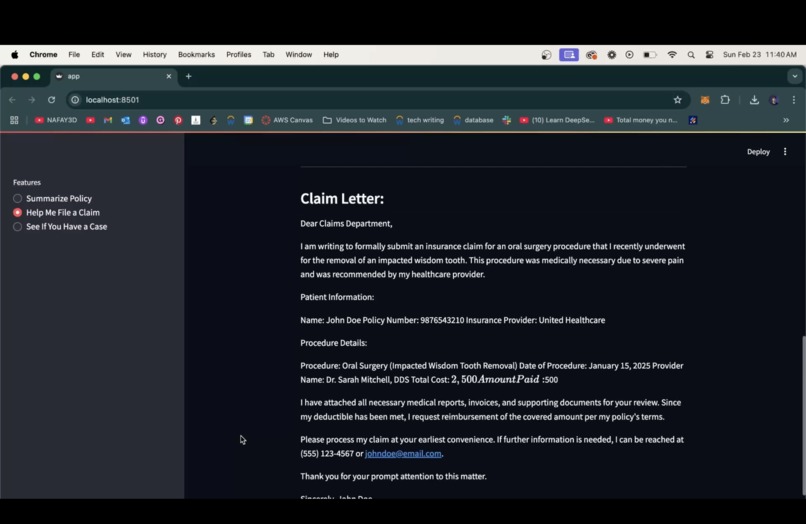806x524 pixels.
Task: Open the NAFAY3D YouTube bookmark
Action: click(x=56, y=120)
